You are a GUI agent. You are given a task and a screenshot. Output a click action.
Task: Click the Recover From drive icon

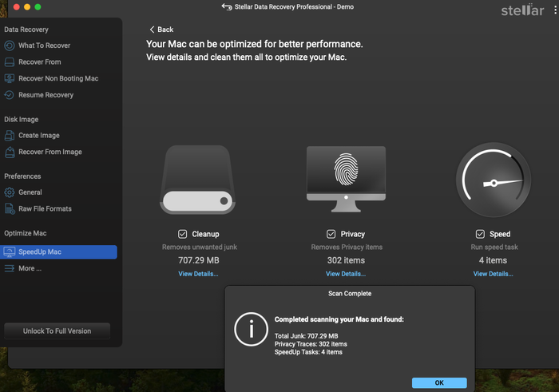[x=10, y=62]
